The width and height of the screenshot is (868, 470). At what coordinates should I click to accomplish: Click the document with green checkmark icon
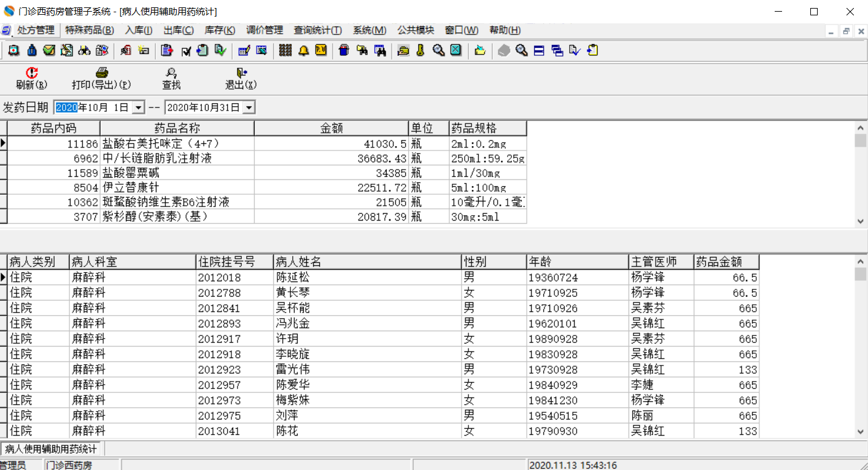pos(220,50)
